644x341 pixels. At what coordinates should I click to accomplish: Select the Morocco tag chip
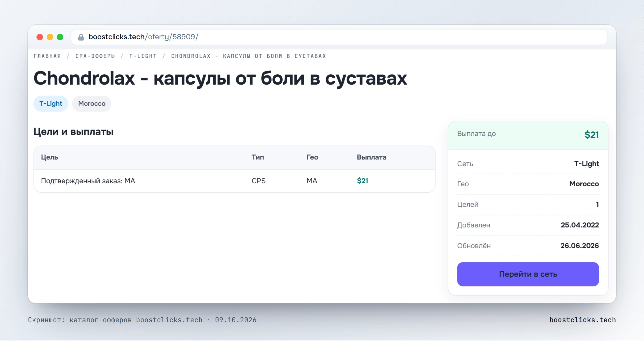click(92, 104)
